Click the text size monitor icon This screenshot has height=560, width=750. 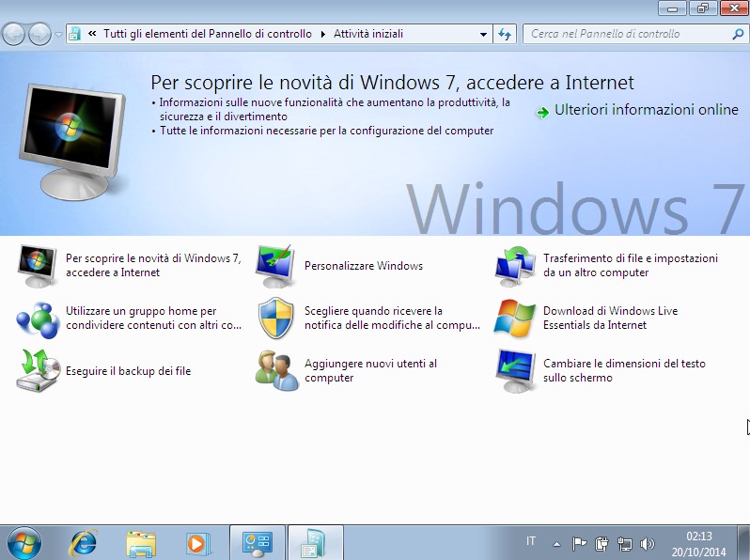[x=515, y=370]
